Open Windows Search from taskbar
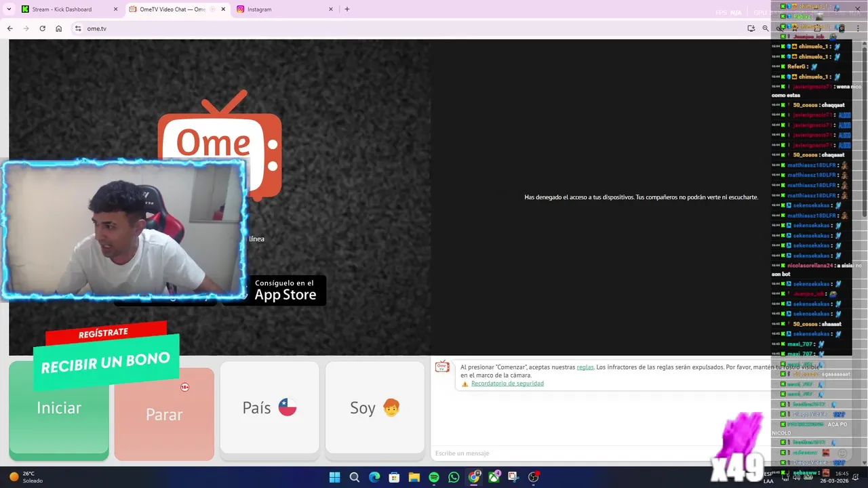Viewport: 868px width, 488px height. [x=354, y=477]
